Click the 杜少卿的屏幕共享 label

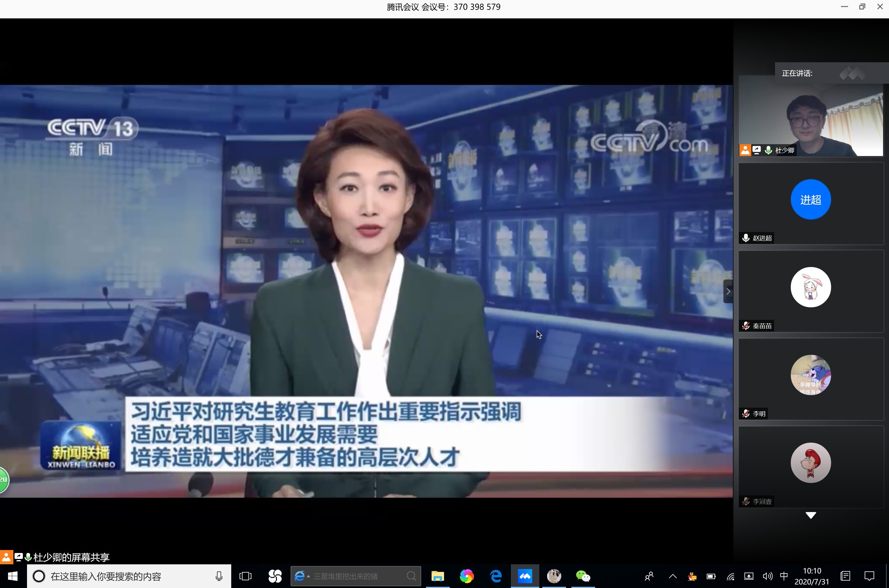coord(71,557)
